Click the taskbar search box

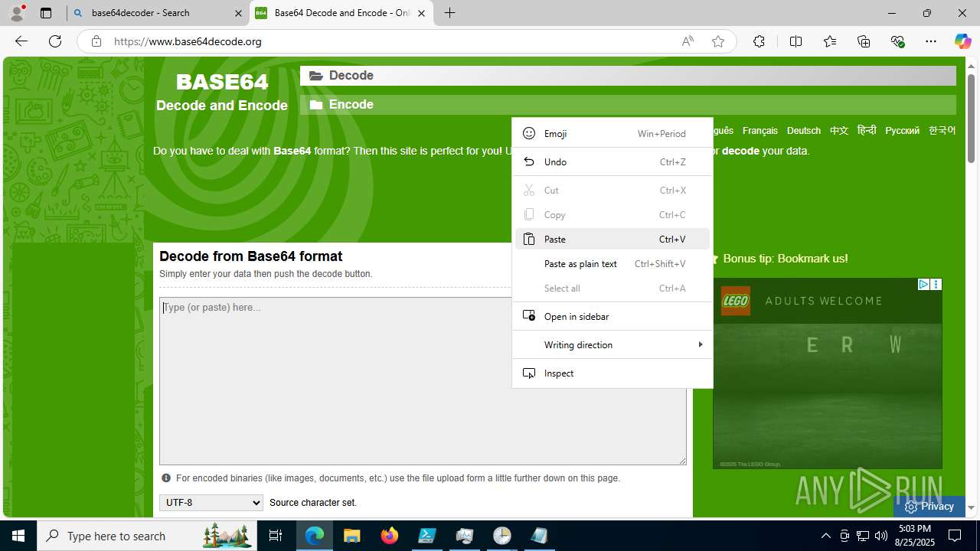tap(147, 536)
